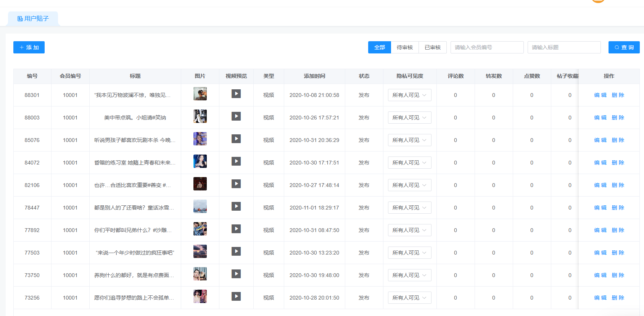Open thumbnail image of post 78447
This screenshot has height=316, width=644.
point(200,206)
